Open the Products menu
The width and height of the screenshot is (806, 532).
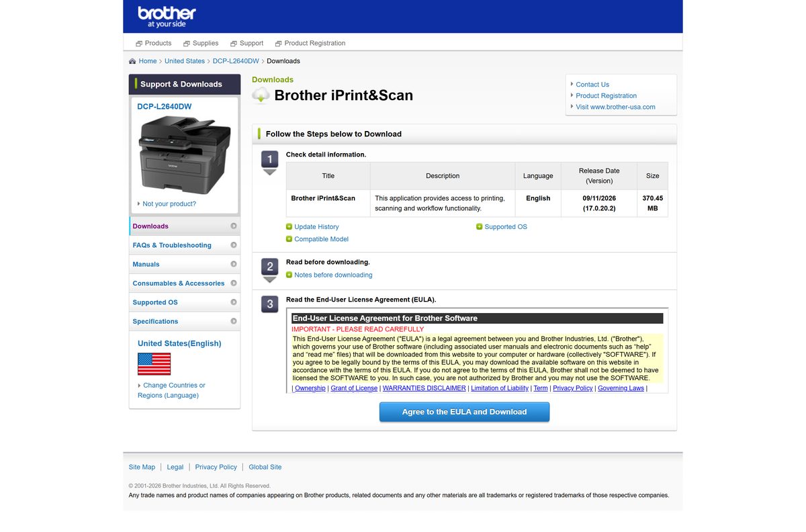click(154, 43)
